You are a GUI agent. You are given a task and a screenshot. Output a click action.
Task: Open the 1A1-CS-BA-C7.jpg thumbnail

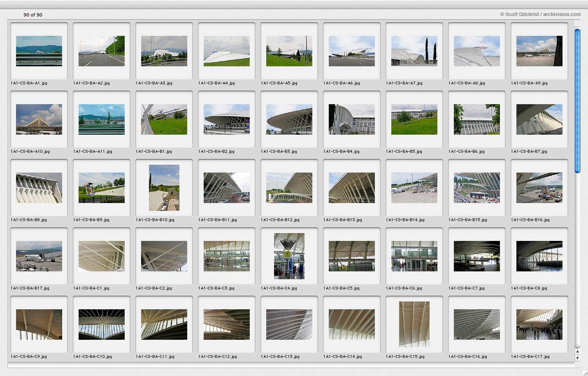click(477, 256)
